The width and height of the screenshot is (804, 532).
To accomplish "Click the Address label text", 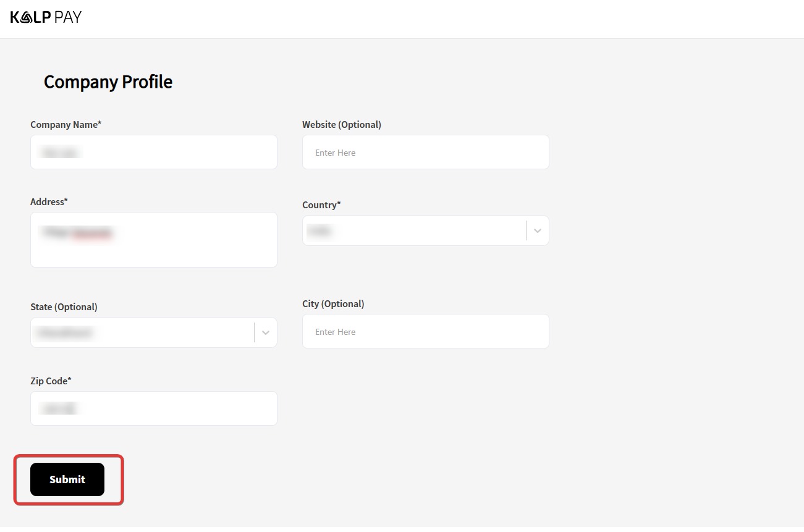I will coord(49,201).
